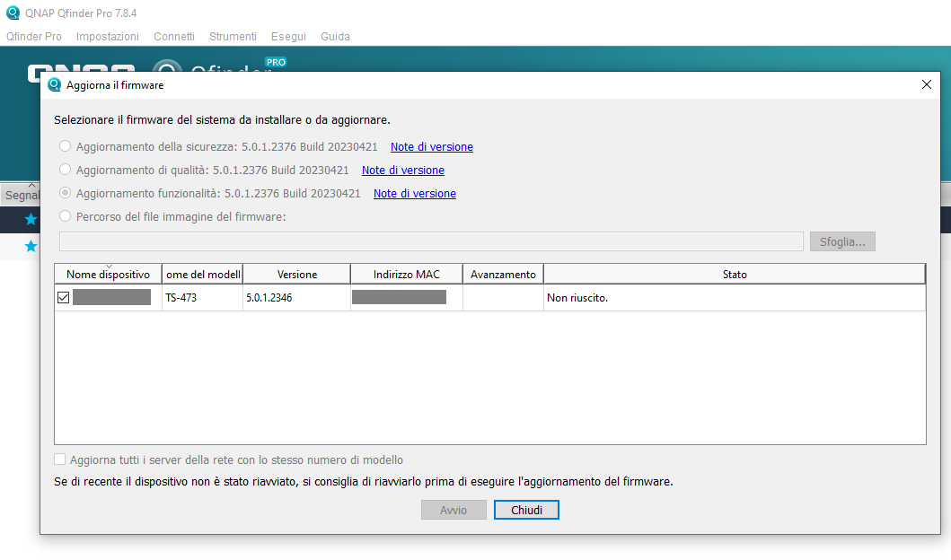This screenshot has width=951, height=560.
Task: Click the lower blue star bookmark icon
Action: click(31, 246)
